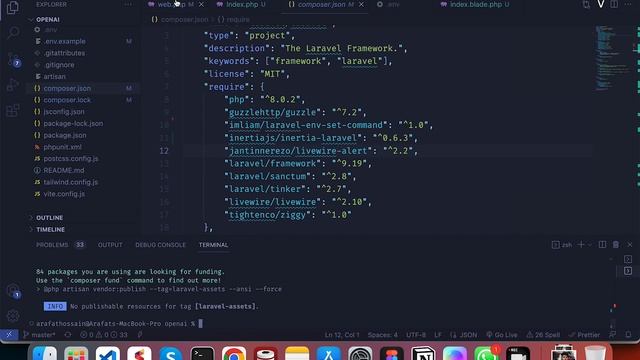This screenshot has height=360, width=640.
Task: Open the Accounts menu icon
Action: pos(13,291)
